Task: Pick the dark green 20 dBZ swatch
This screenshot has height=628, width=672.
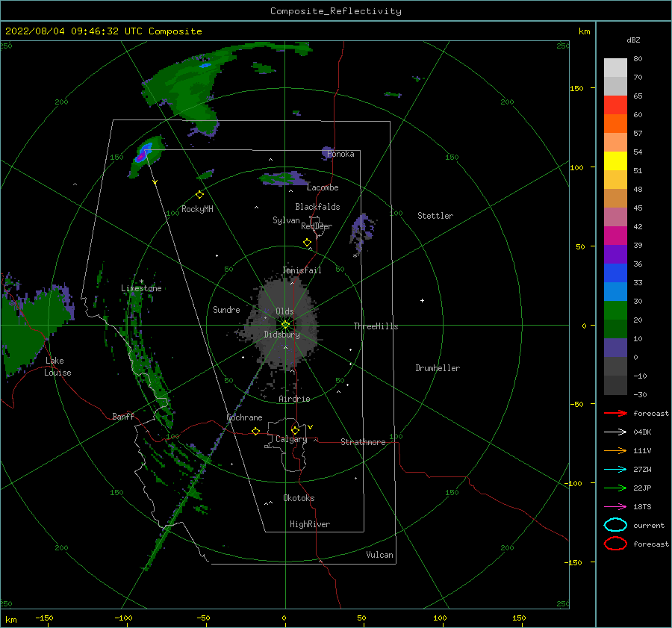Action: pyautogui.click(x=615, y=329)
